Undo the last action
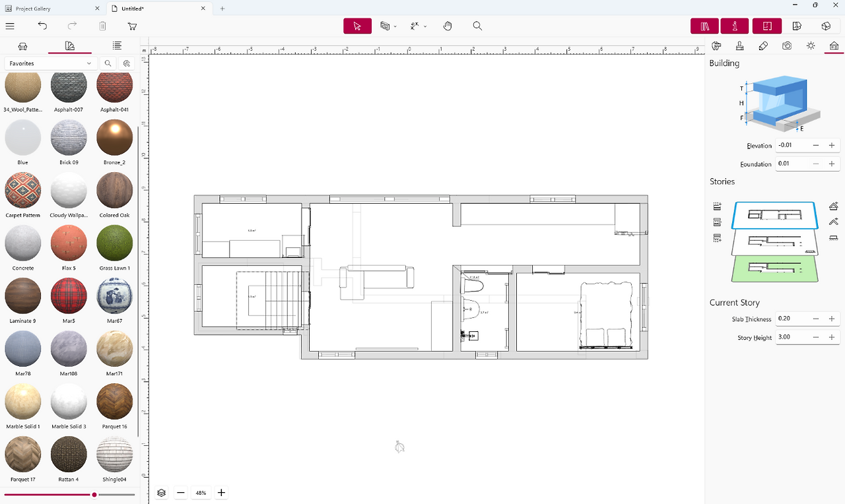845x504 pixels. coord(42,26)
